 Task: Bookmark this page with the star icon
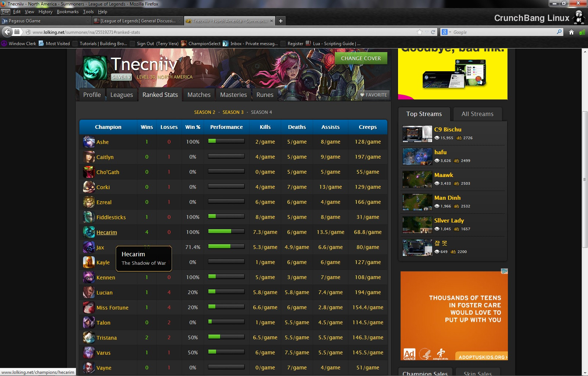coord(420,32)
